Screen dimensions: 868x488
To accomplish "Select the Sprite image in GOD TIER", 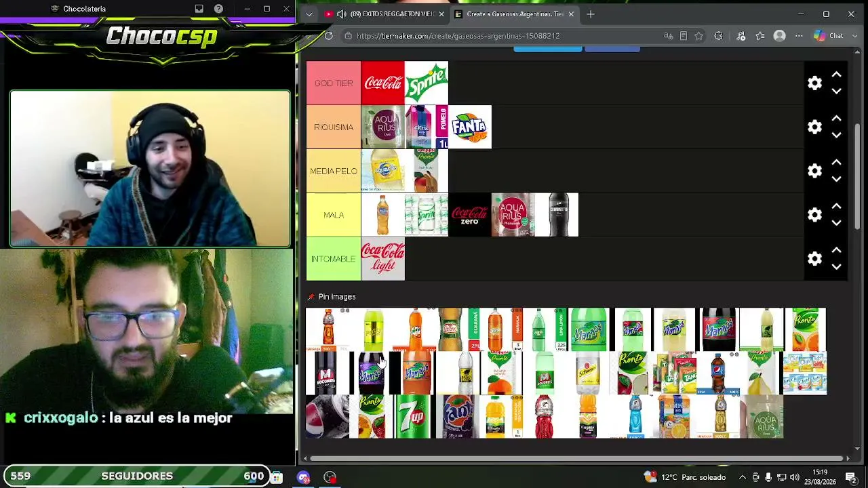I will pyautogui.click(x=427, y=83).
